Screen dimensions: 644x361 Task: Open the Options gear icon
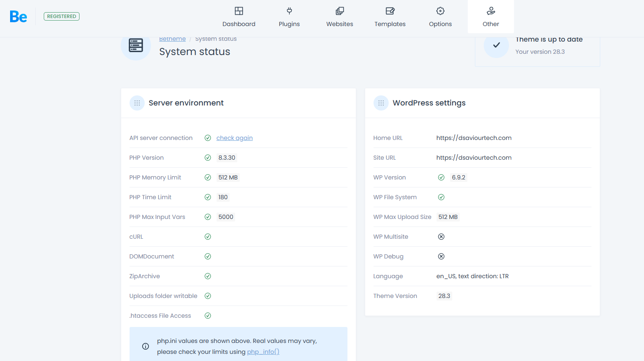(x=440, y=11)
